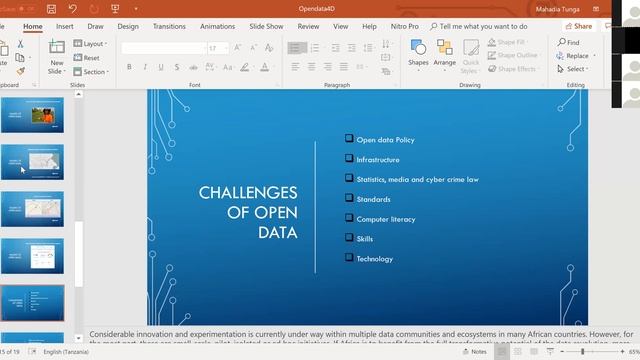
Task: Switch to the Draw tab
Action: pos(95,26)
